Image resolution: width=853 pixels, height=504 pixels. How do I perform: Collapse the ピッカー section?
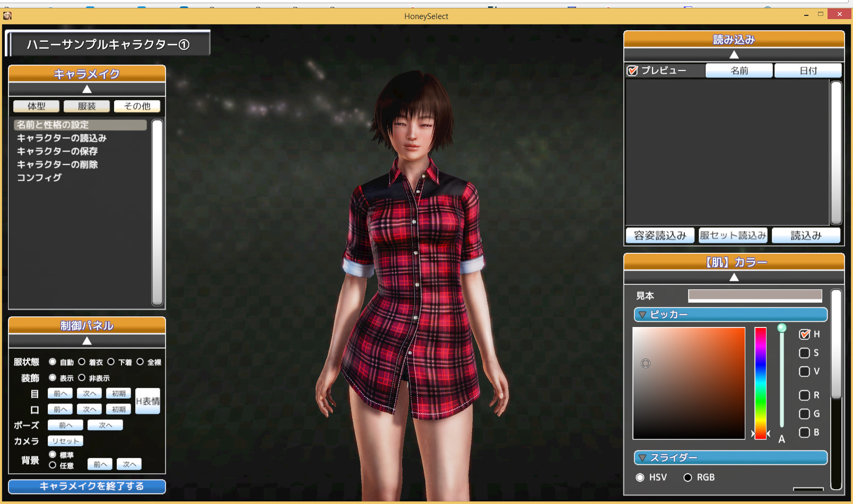click(730, 314)
